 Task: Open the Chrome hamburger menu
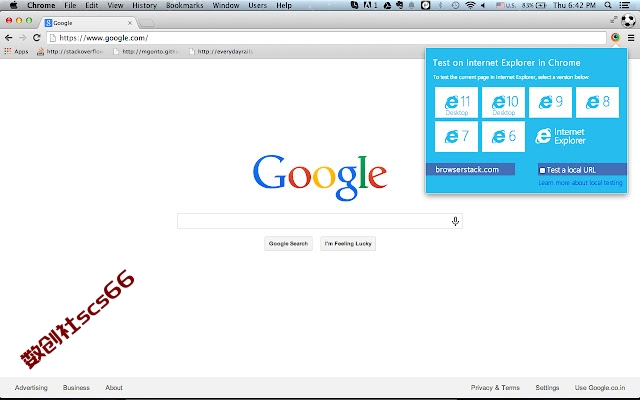click(631, 38)
